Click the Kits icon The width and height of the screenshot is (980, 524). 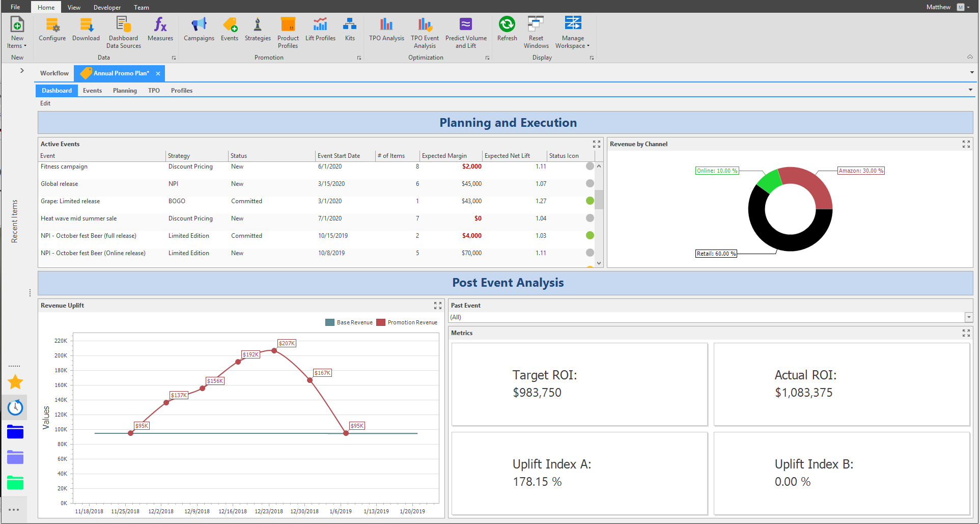click(x=350, y=30)
